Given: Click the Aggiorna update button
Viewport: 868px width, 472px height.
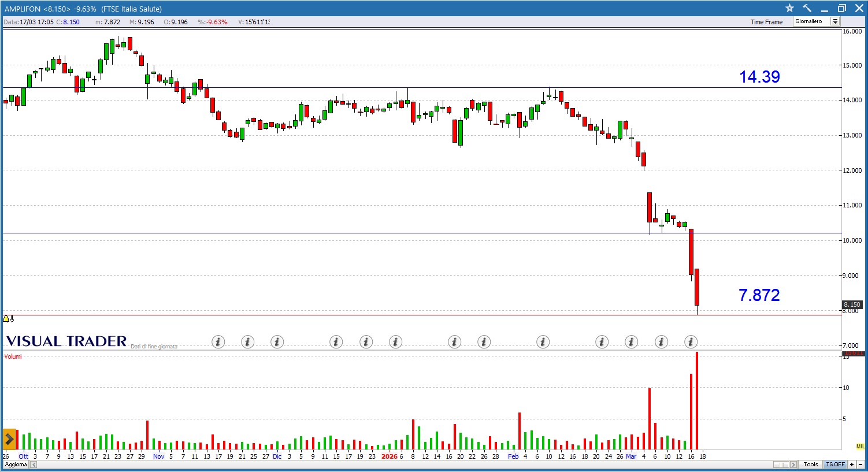Looking at the screenshot, I should click(16, 464).
